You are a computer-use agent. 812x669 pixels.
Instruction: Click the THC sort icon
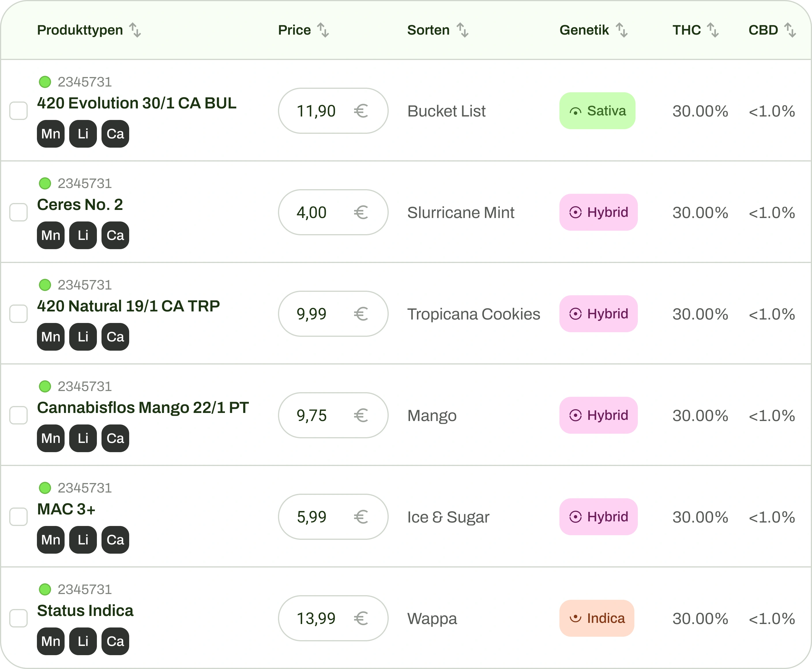(x=713, y=30)
